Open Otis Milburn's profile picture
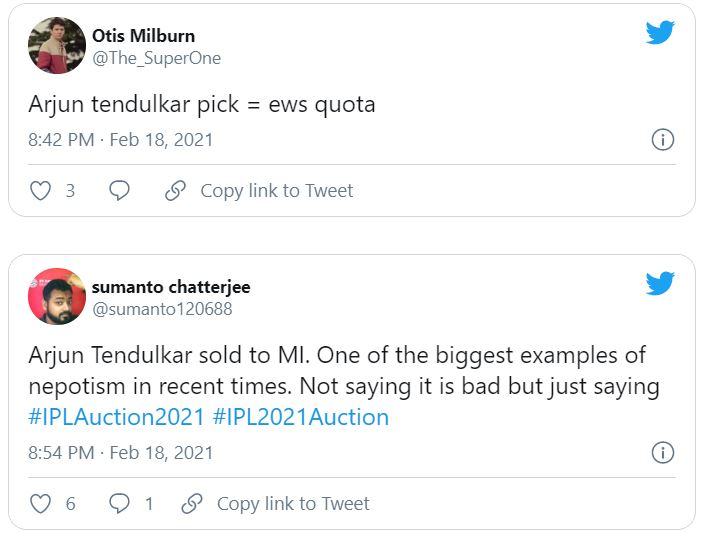This screenshot has height=536, width=704. (x=57, y=46)
